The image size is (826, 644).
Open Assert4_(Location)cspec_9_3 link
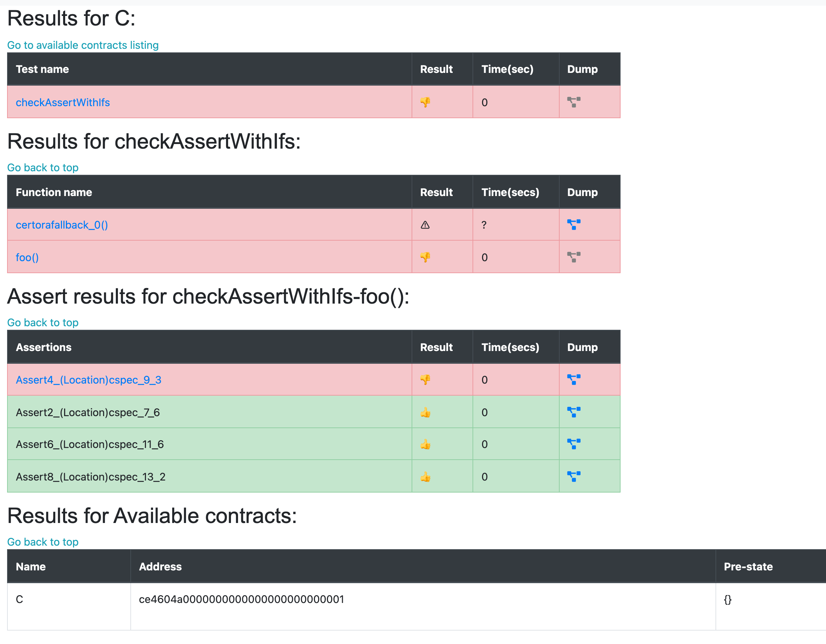[x=89, y=380]
